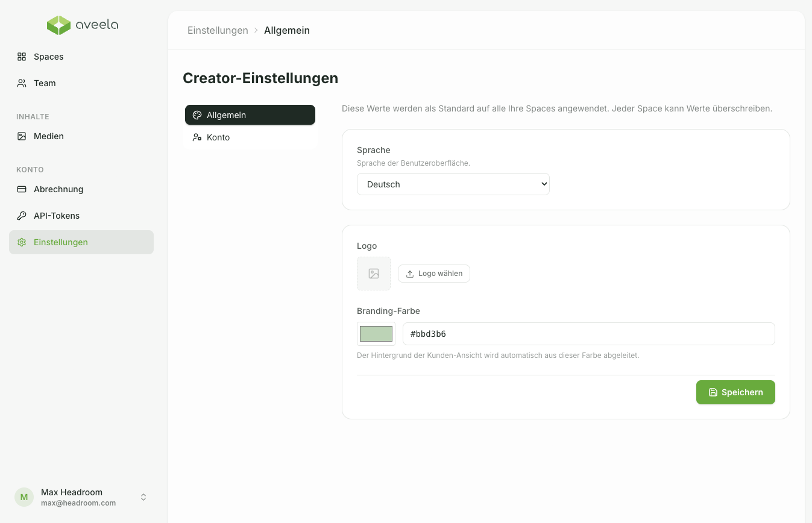Click the KONTO section label
Image resolution: width=812 pixels, height=523 pixels.
[x=30, y=170]
